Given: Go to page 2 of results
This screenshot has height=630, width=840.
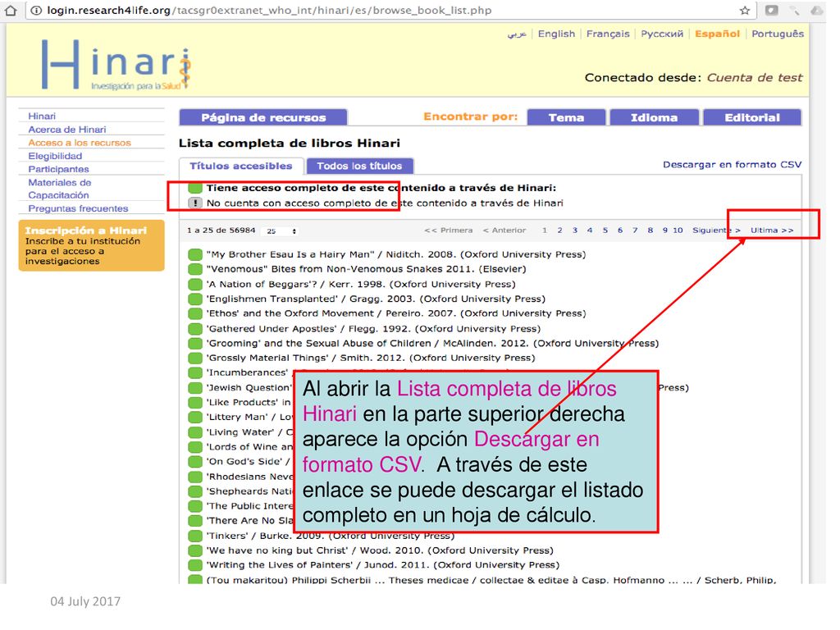Looking at the screenshot, I should (559, 231).
